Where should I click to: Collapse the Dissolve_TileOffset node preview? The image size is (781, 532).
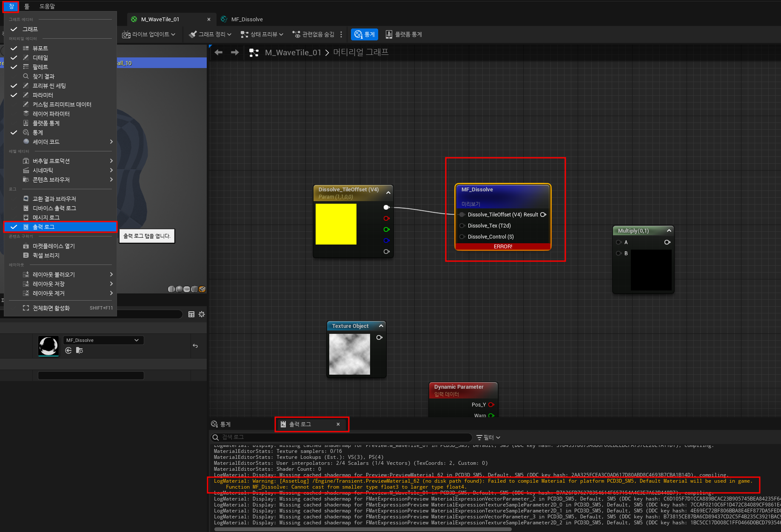[388, 193]
